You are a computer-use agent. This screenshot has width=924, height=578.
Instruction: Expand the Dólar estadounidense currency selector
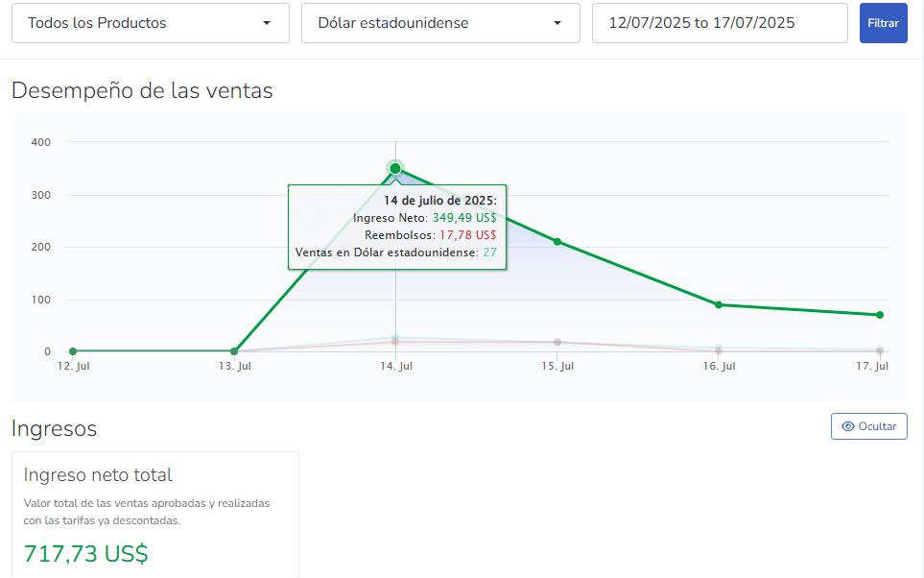pyautogui.click(x=440, y=23)
